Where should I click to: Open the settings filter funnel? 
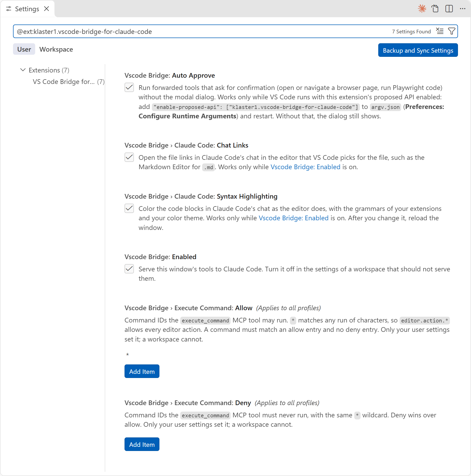(452, 31)
